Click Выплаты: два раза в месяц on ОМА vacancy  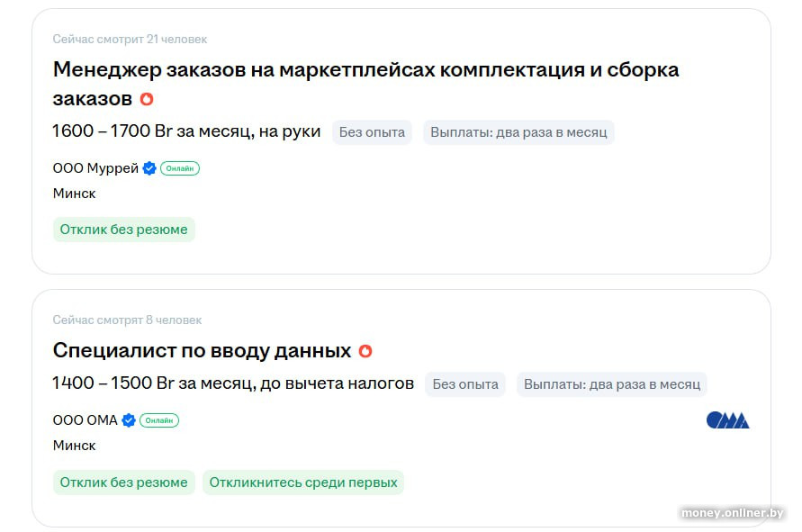click(x=612, y=384)
